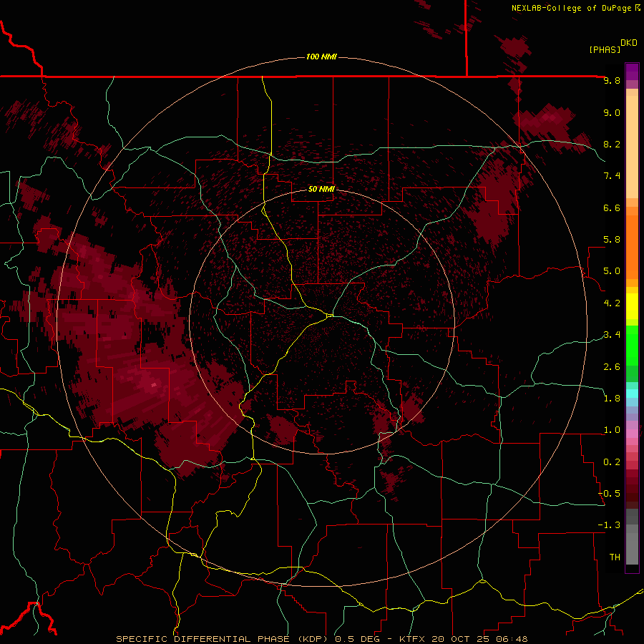Click the 6.6 value on color scale
Viewport: 644px width, 644px height.
[612, 208]
